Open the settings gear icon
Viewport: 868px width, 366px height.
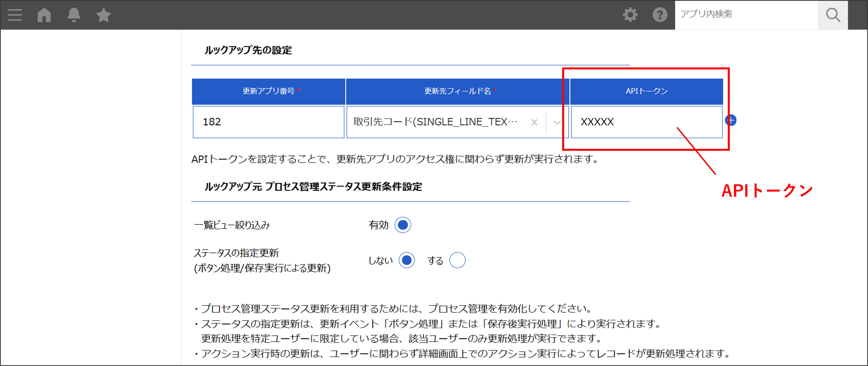pyautogui.click(x=630, y=15)
